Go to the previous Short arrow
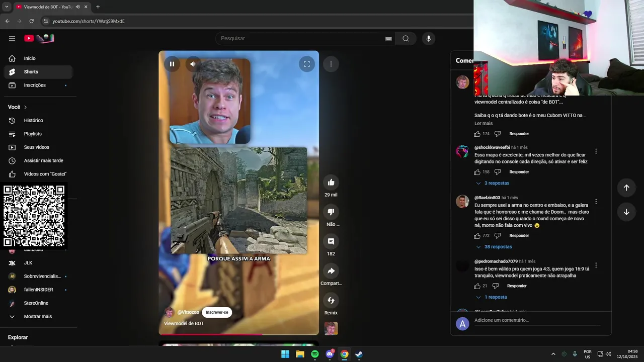 [626, 188]
